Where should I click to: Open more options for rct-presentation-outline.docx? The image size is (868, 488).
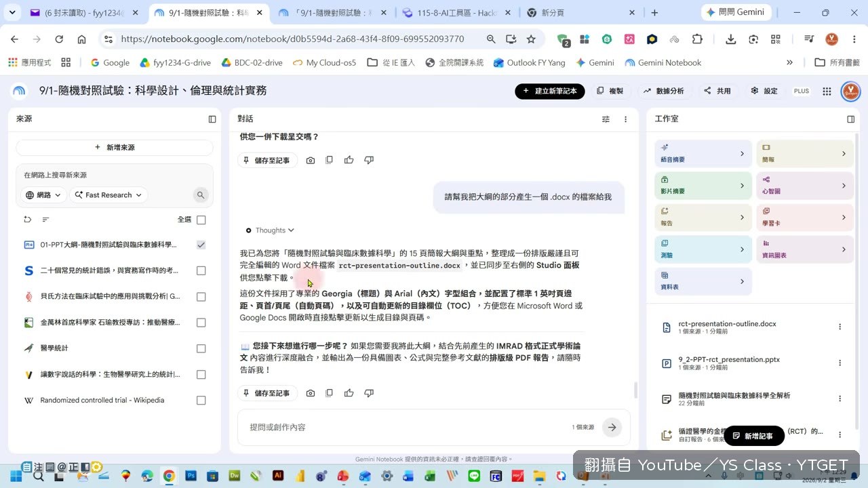coord(840,327)
